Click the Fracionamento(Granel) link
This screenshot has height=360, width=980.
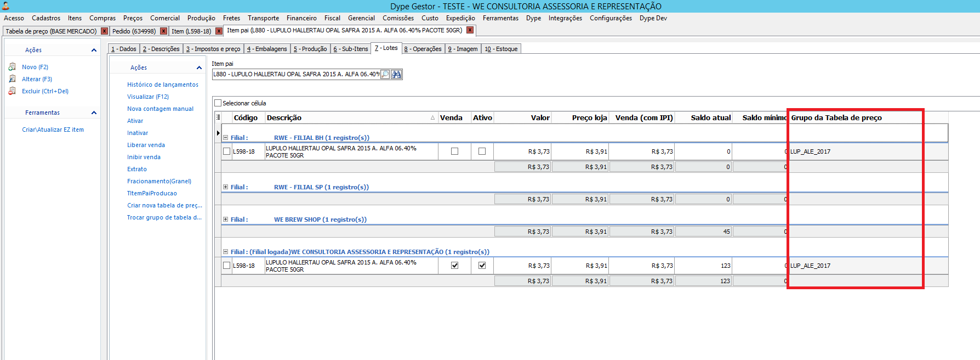[159, 181]
